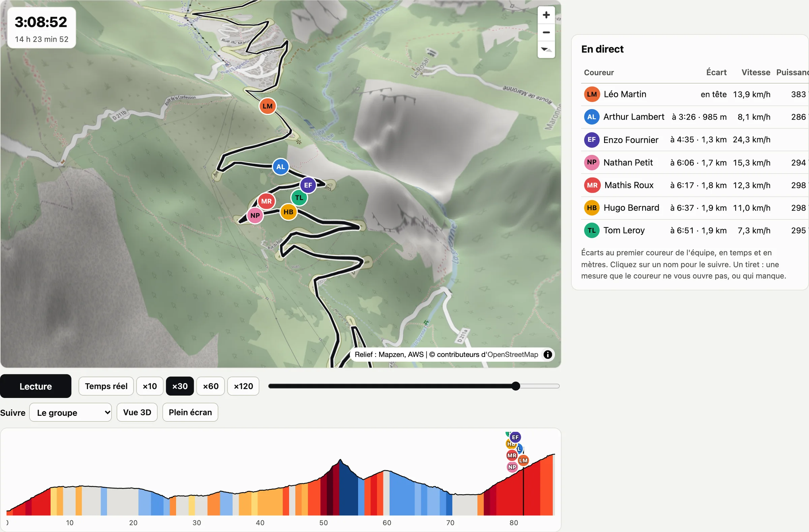Viewport: 809px width, 532px height.
Task: Click the Écart column header
Action: [x=716, y=72]
